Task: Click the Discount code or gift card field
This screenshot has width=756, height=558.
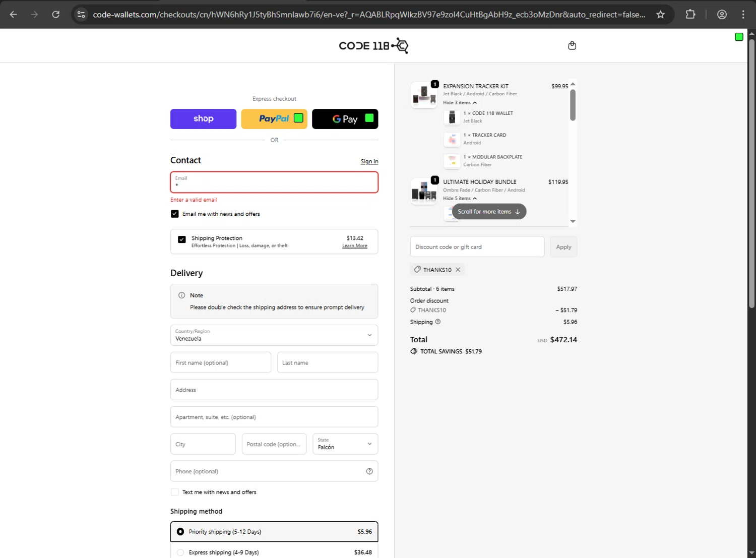Action: click(477, 247)
